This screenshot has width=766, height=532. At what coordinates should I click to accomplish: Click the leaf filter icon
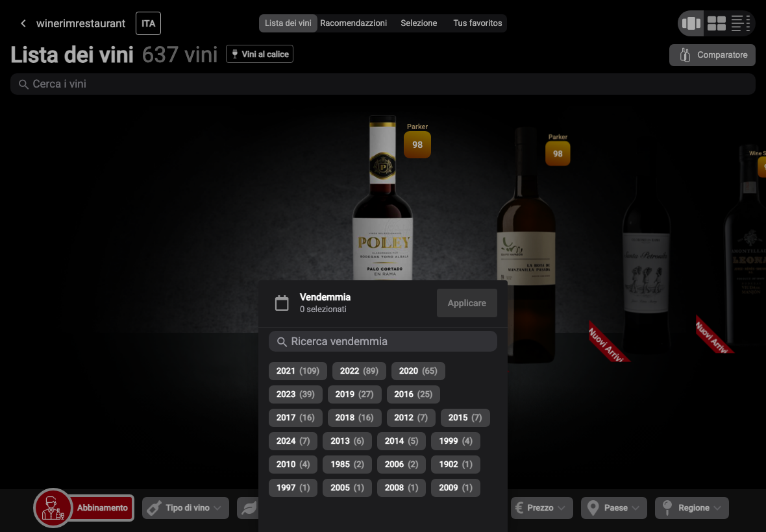click(248, 508)
